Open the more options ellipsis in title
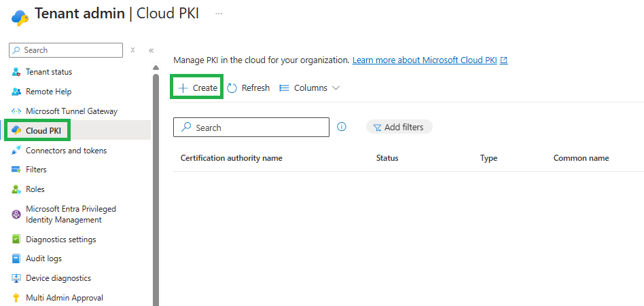The image size is (644, 306). pos(218,14)
